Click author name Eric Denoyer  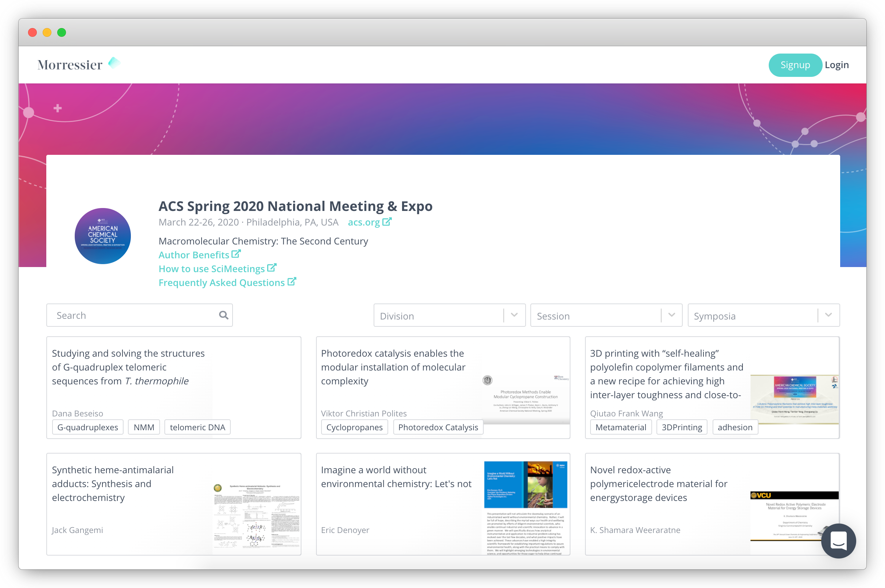coord(345,530)
